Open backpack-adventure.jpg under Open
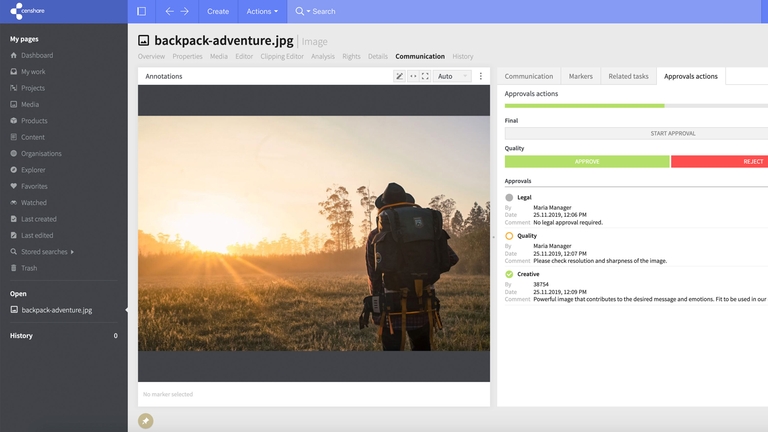 pos(57,310)
